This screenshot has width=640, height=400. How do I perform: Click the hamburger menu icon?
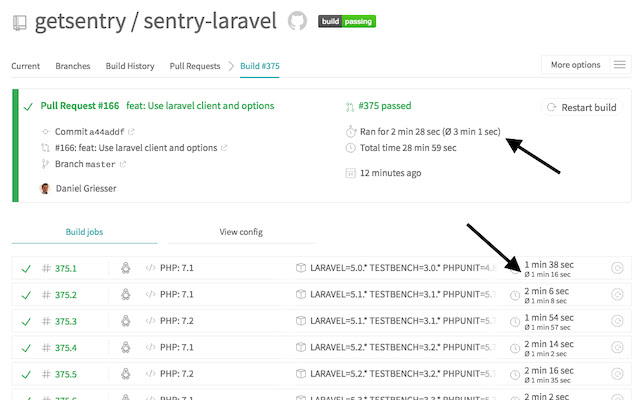coord(620,64)
